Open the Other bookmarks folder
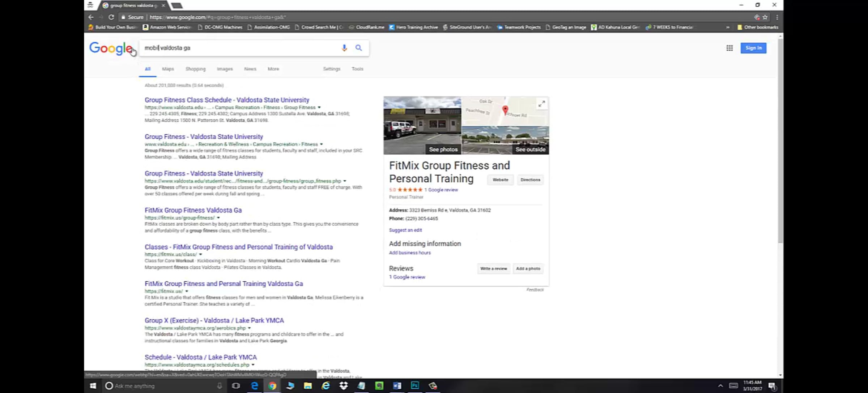The image size is (868, 393). [x=758, y=27]
